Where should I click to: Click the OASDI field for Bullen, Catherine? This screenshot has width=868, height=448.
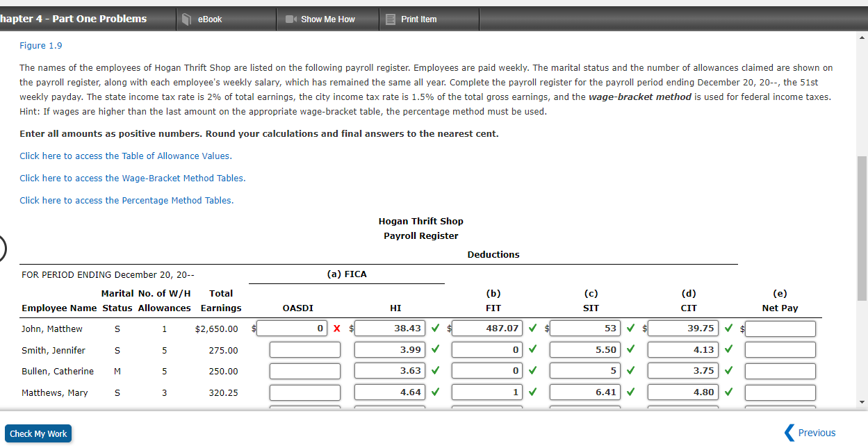[305, 371]
